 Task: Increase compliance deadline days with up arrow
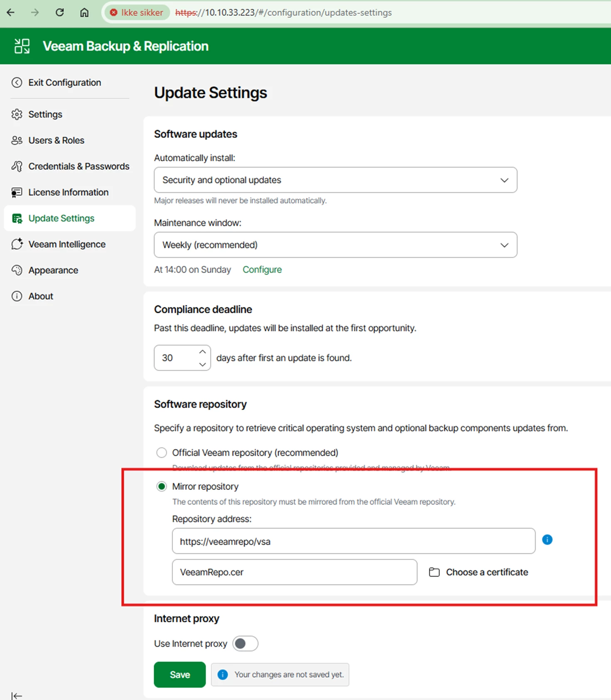tap(202, 352)
